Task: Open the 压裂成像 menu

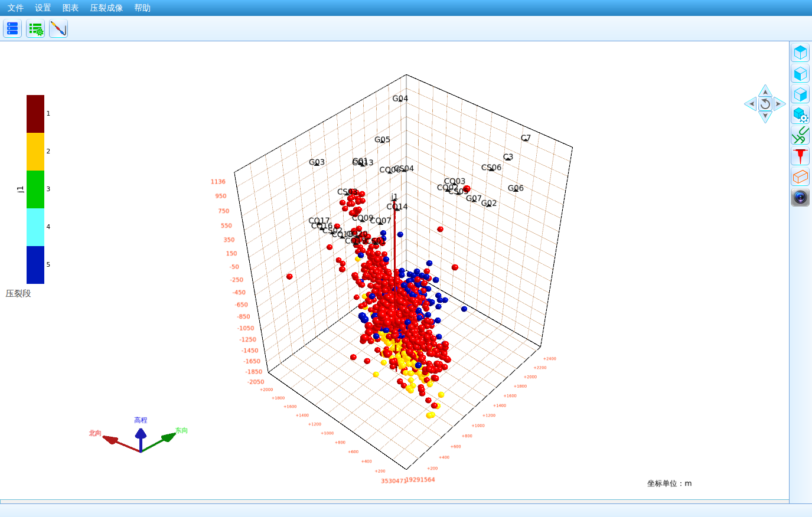Action: pyautogui.click(x=106, y=8)
